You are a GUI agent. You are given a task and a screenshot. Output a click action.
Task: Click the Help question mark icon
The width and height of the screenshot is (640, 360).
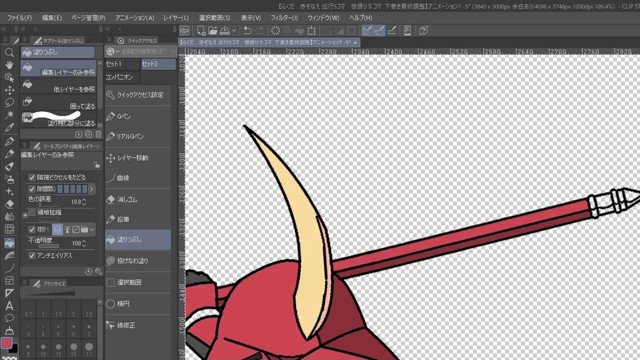point(423,31)
